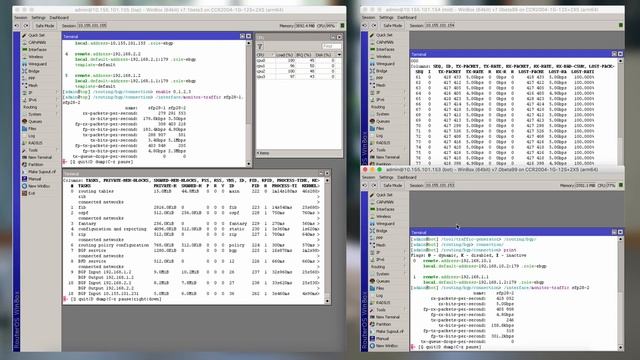Screen dimensions: 640x360
Task: Click the redo arrow in the 10.155.101.155 toolbar
Action: [26, 26]
